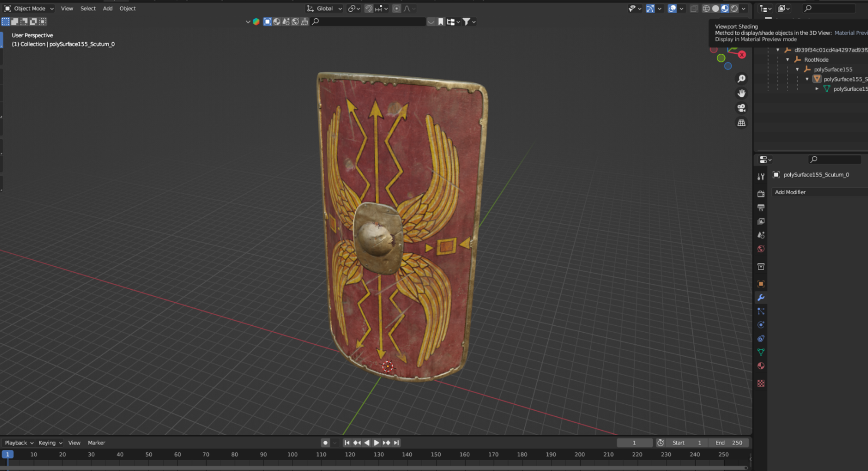Click the Play animation button

[x=376, y=443]
